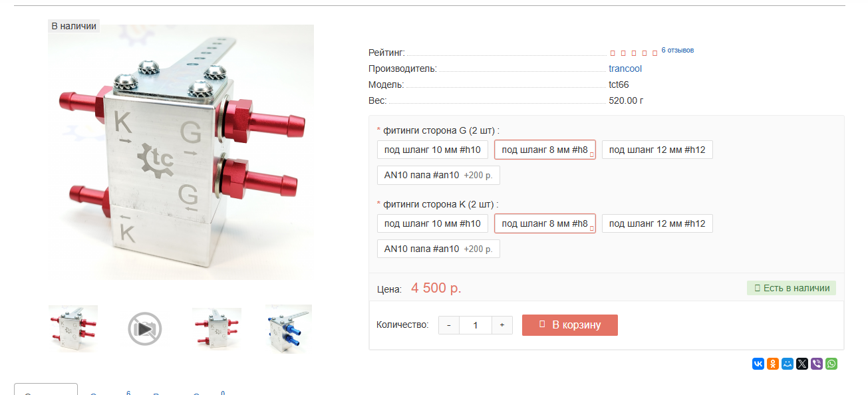868x395 pixels.
Task: View the blue fittings product thumbnail
Action: pos(289,329)
